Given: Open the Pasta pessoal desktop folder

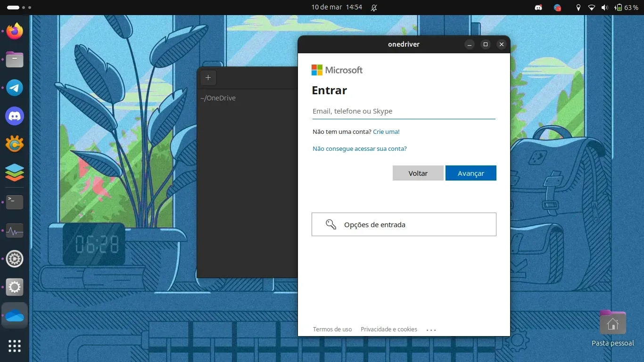Looking at the screenshot, I should (x=612, y=324).
